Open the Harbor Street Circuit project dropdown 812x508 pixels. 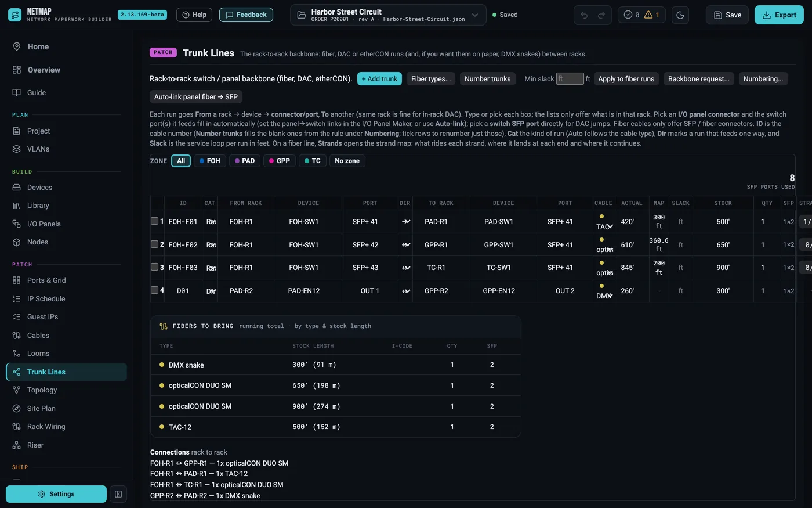[x=387, y=15]
